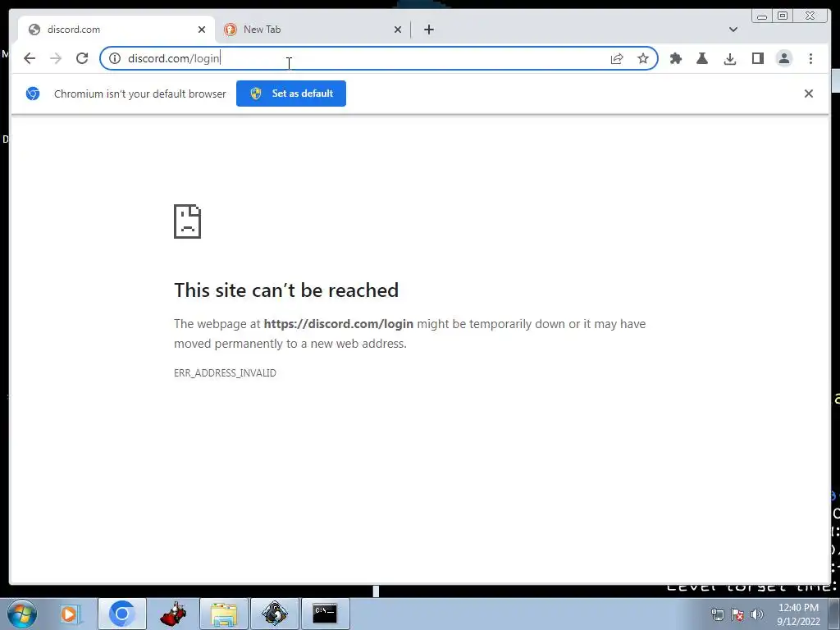Click the network tray icon
The image size is (840, 630).
(717, 614)
